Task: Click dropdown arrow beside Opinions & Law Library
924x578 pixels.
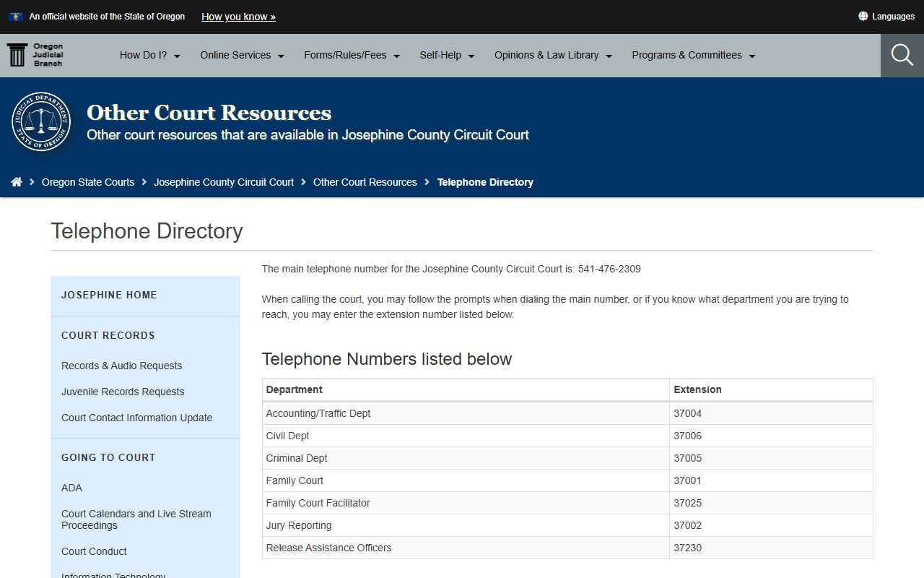Action: [609, 56]
